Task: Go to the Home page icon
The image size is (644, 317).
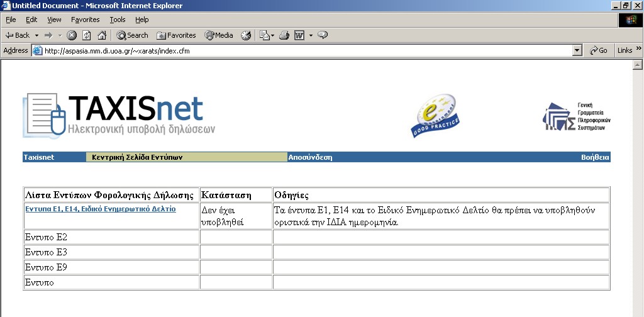Action: (102, 36)
